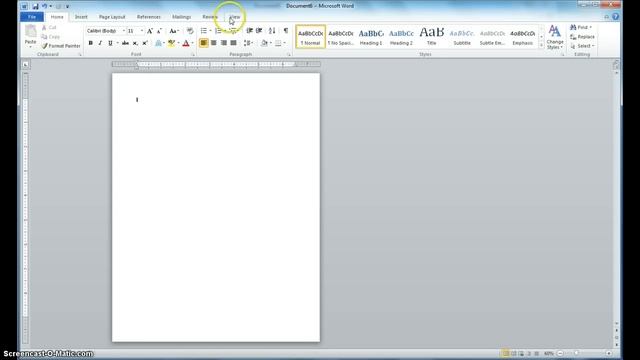Screen dimensions: 640x360
Task: Activate the Format Painter tool
Action: tap(61, 46)
